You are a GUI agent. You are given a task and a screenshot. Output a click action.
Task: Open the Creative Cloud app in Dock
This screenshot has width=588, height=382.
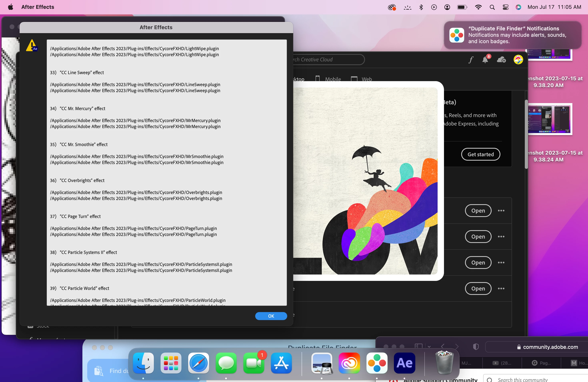[x=349, y=363]
